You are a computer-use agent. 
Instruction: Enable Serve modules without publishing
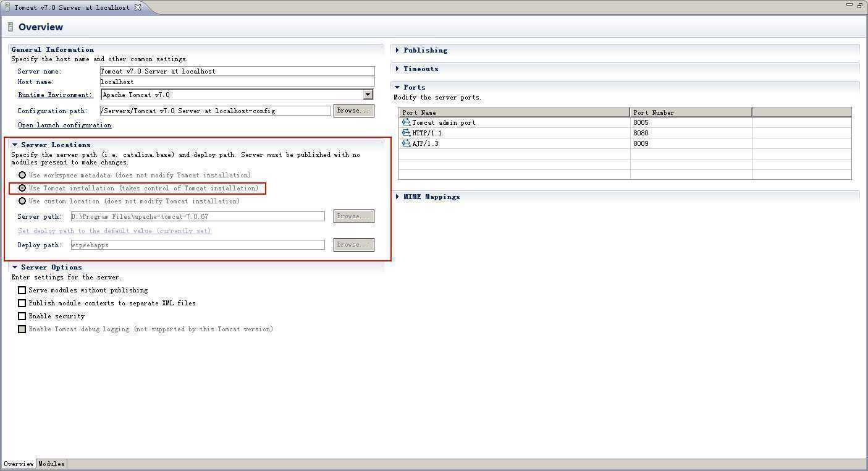[x=22, y=290]
